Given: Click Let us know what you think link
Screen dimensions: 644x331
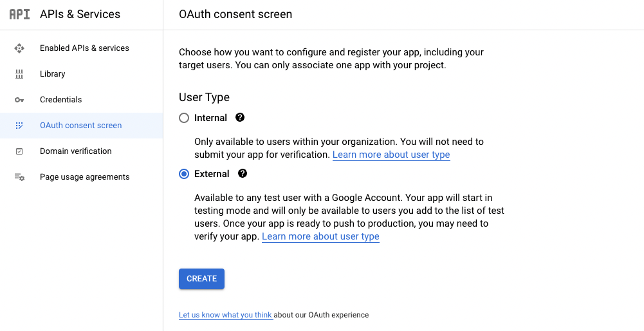Looking at the screenshot, I should (226, 315).
